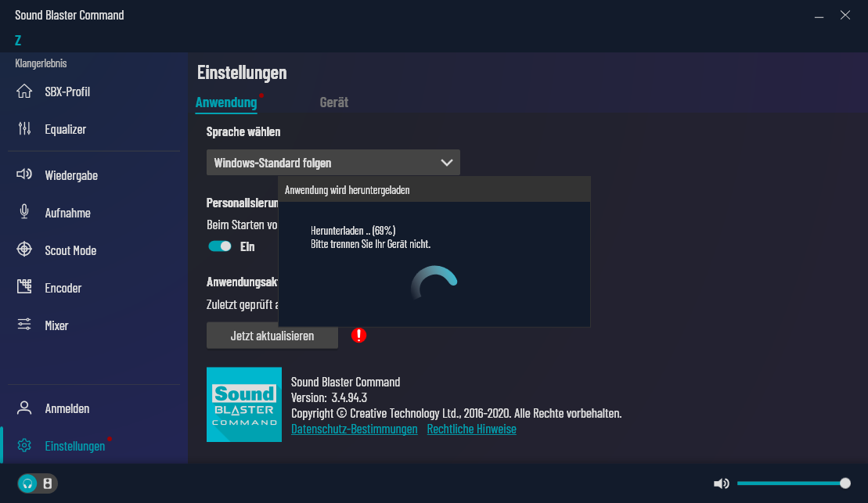
Task: Open the SBX-Profil home icon
Action: click(x=24, y=92)
